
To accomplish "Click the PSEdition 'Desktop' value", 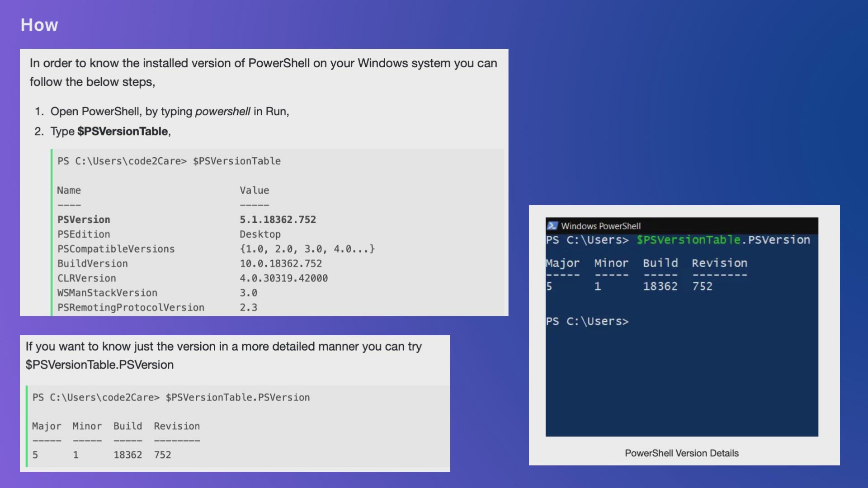I will pyautogui.click(x=260, y=235).
